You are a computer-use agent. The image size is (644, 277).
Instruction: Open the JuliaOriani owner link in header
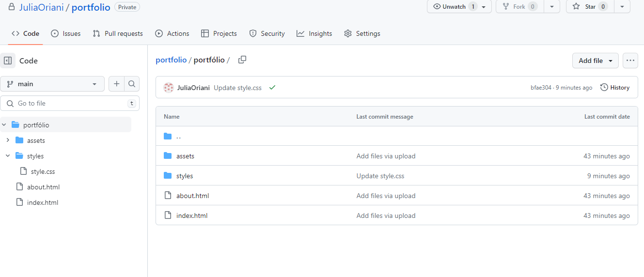pos(41,7)
